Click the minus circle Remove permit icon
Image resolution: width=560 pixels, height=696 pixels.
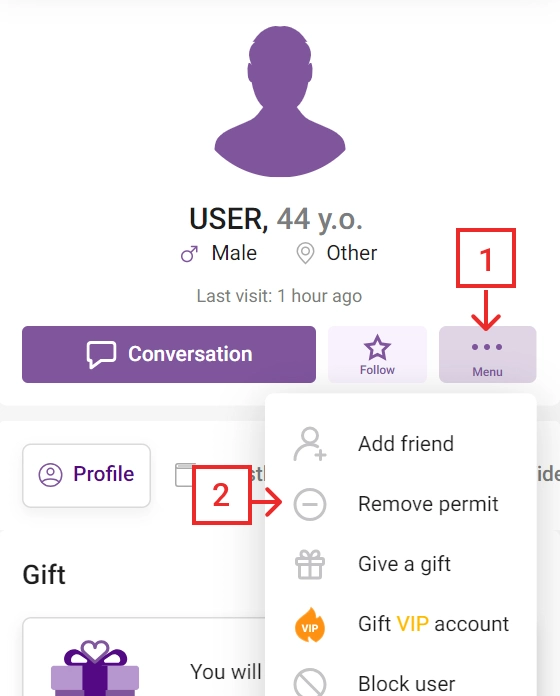click(310, 504)
